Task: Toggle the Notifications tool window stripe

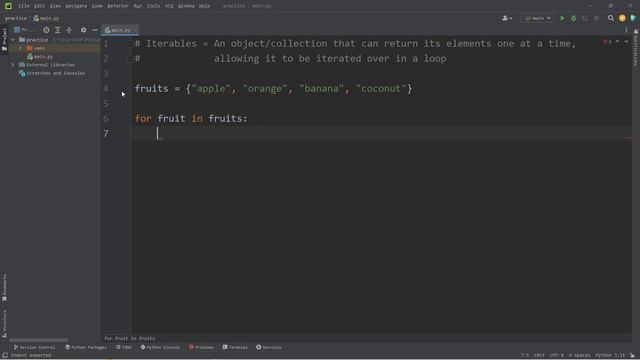Action: [636, 48]
